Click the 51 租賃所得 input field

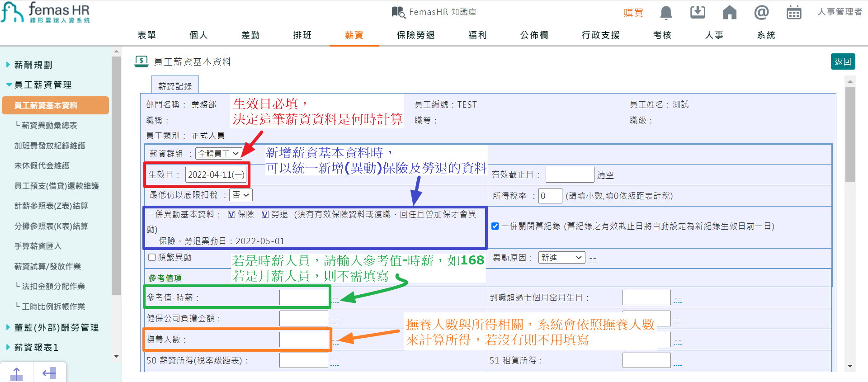coord(646,360)
